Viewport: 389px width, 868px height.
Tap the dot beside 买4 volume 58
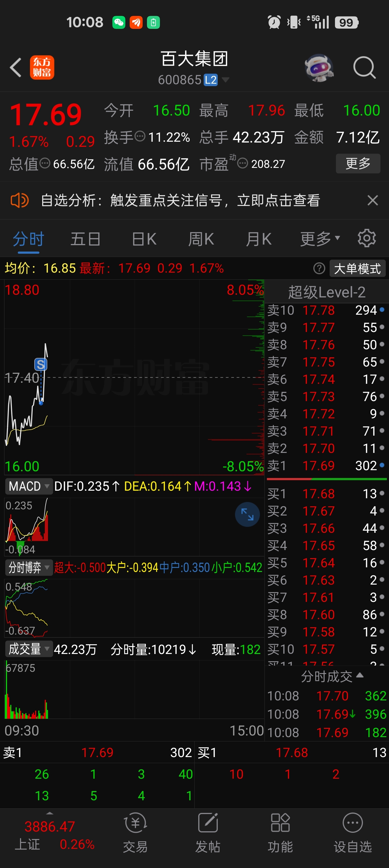click(x=382, y=545)
